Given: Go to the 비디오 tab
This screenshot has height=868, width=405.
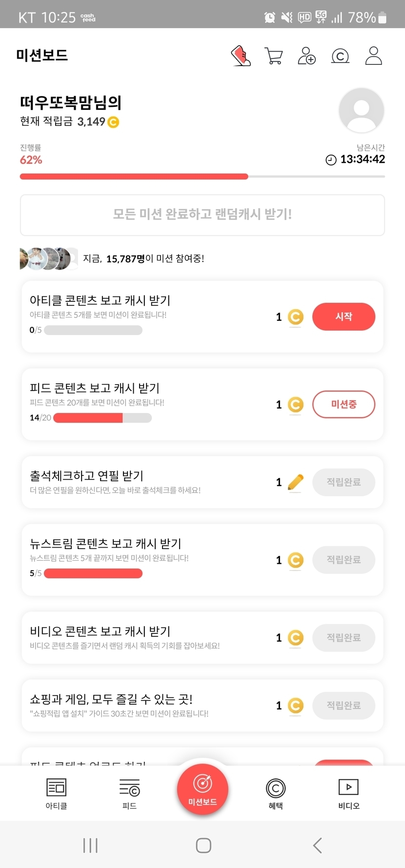Looking at the screenshot, I should pos(348,793).
